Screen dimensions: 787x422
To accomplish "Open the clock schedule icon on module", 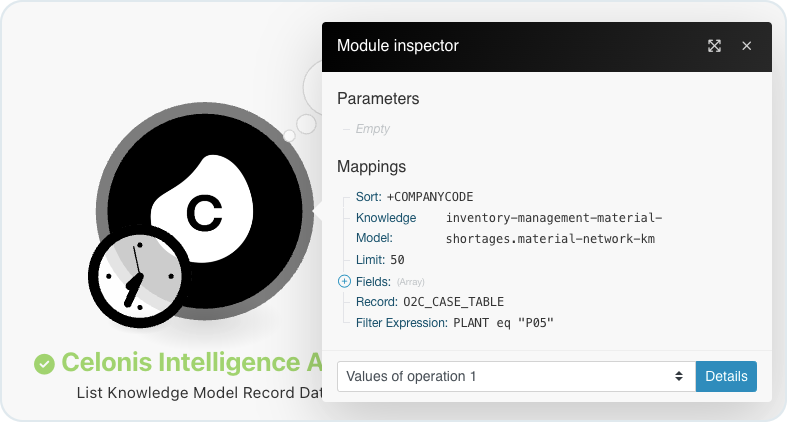I will point(139,276).
